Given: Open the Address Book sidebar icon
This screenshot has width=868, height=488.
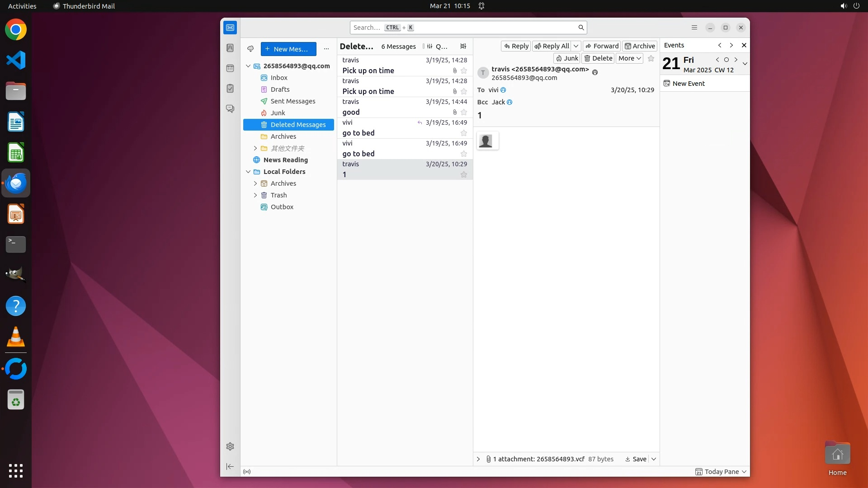Looking at the screenshot, I should (230, 48).
